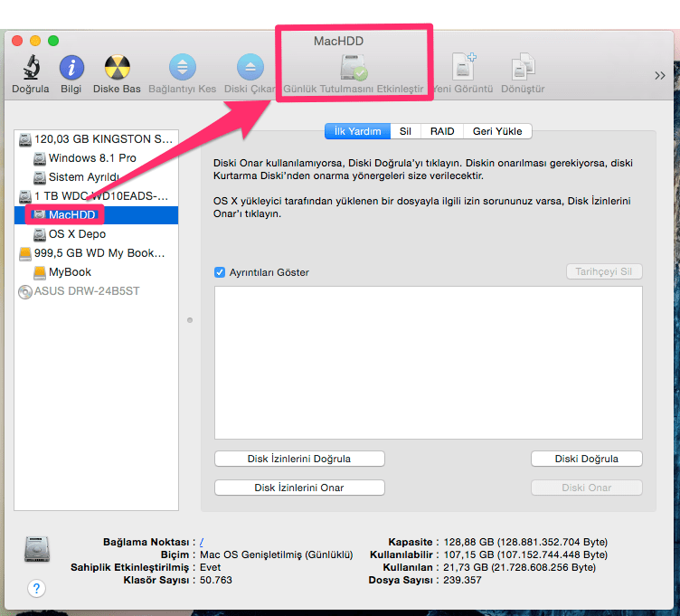The width and height of the screenshot is (680, 616).
Task: Select the 999,5 GB WD My Book disk
Action: tap(96, 253)
